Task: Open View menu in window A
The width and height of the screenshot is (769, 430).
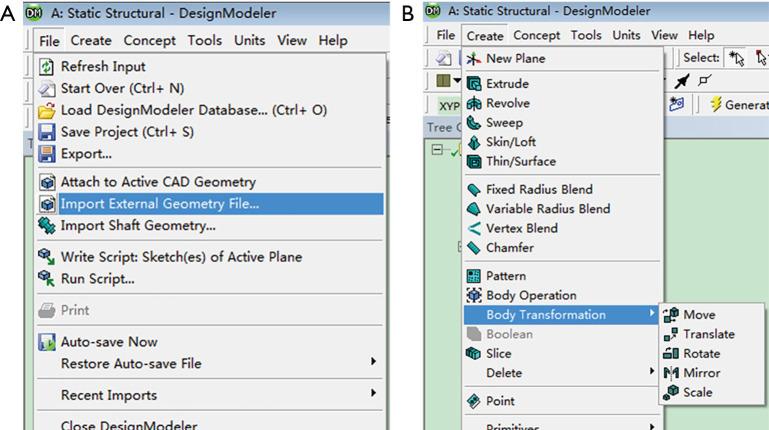Action: [x=292, y=41]
